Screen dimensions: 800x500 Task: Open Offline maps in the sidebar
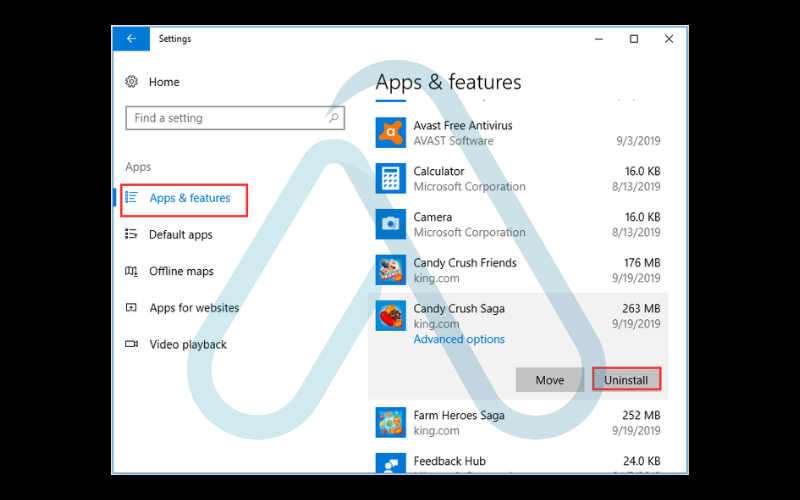pos(181,271)
